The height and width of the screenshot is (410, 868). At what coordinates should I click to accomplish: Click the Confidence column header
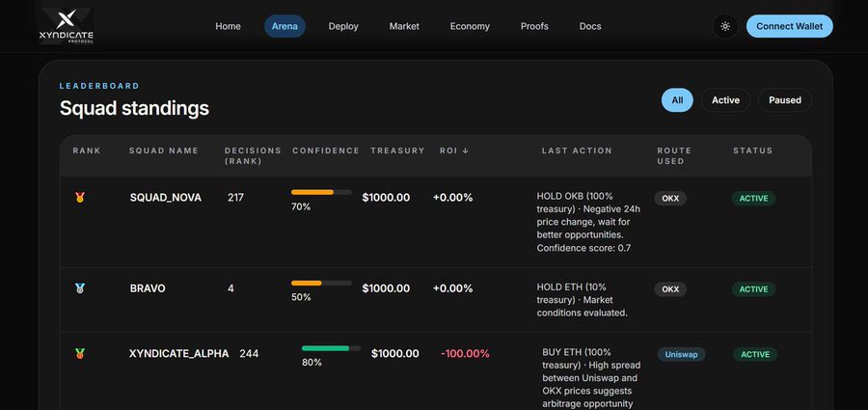pos(326,150)
